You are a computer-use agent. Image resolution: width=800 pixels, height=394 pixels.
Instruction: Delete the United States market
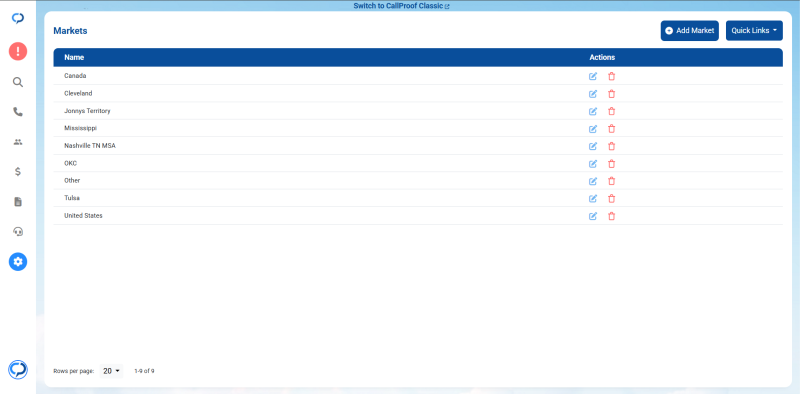612,216
